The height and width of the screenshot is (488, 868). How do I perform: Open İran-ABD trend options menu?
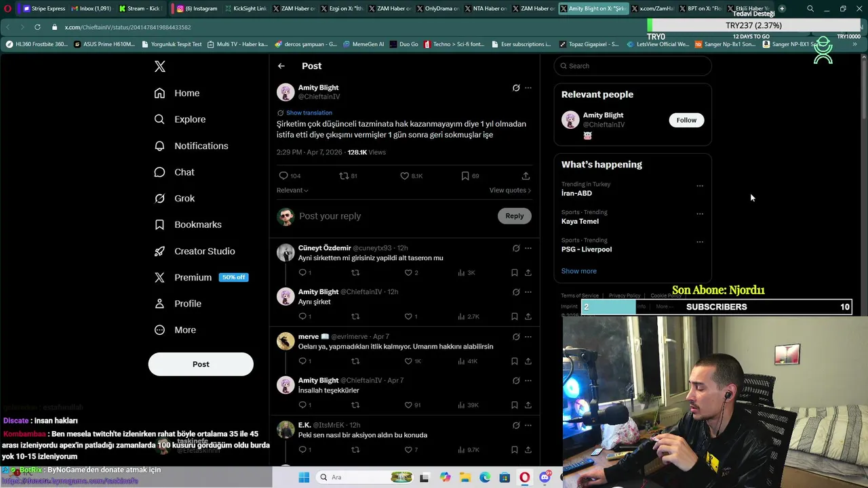700,186
